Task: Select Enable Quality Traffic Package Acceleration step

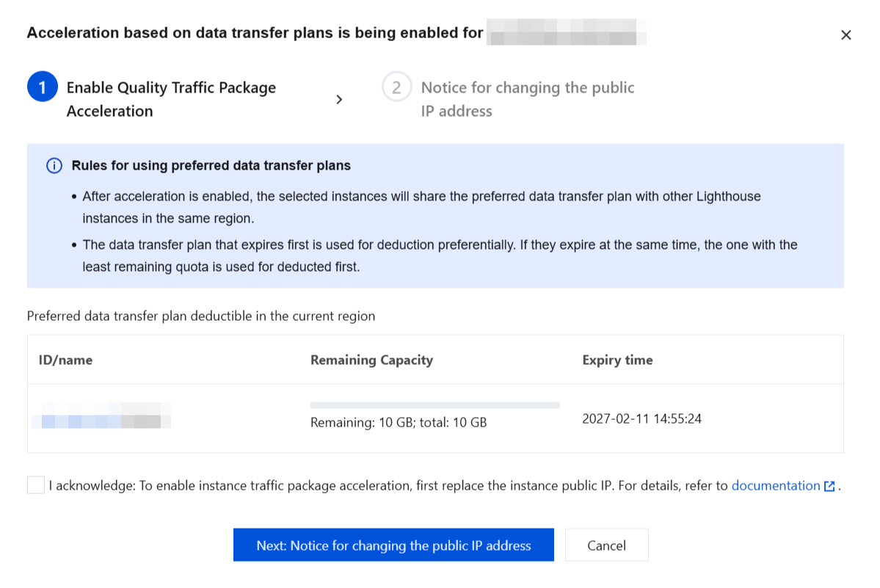Action: pos(171,99)
